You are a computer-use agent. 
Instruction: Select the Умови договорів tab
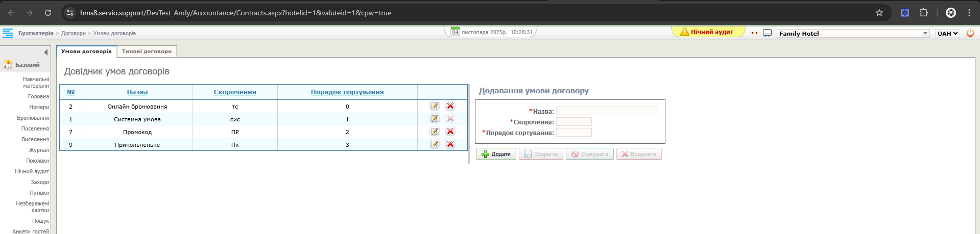(86, 51)
